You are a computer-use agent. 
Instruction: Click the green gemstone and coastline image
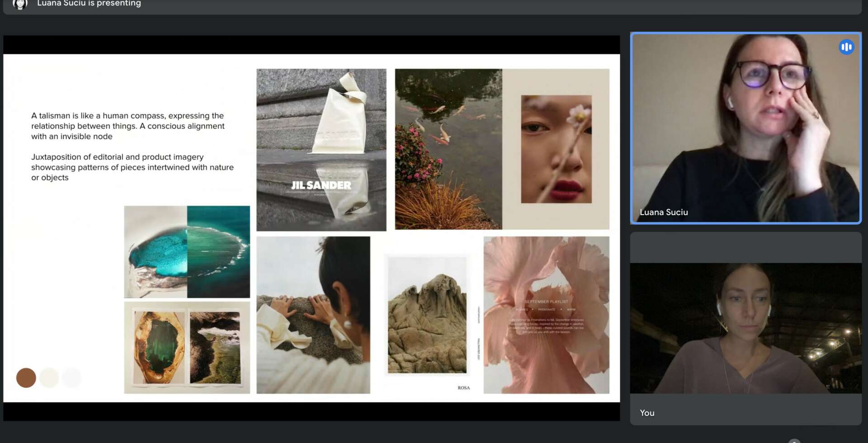pyautogui.click(x=187, y=347)
